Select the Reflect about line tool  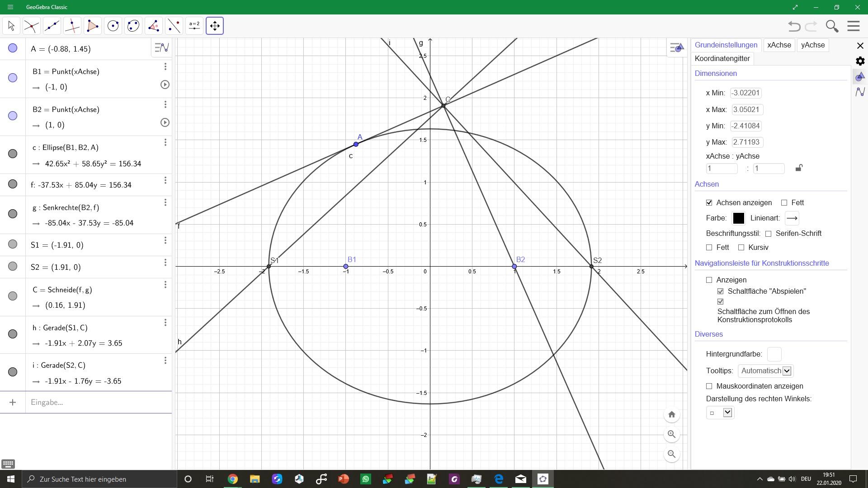pos(174,26)
